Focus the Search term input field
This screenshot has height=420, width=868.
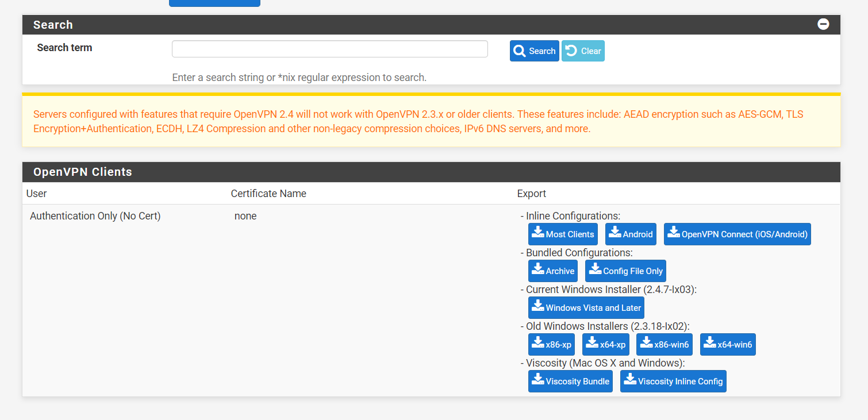330,49
